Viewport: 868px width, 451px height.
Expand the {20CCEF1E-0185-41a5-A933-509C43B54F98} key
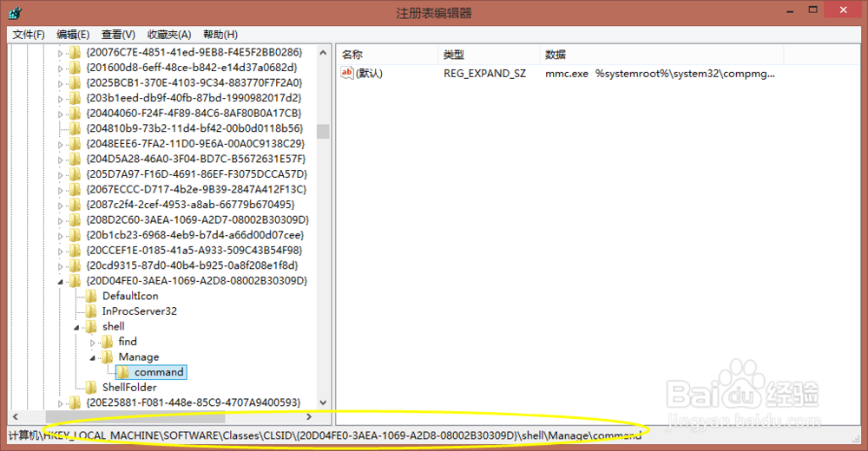[61, 251]
